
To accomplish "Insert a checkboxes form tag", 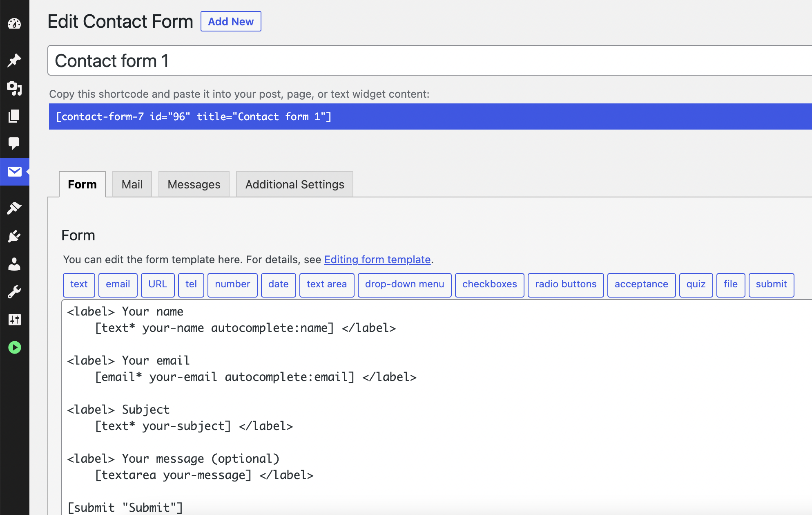I will (489, 284).
